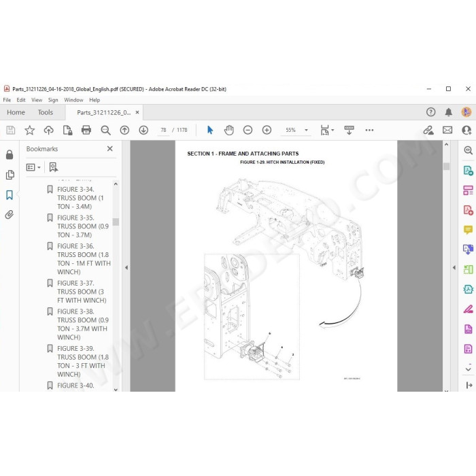Bookmark this file with the star icon
The width and height of the screenshot is (476, 476).
29,131
